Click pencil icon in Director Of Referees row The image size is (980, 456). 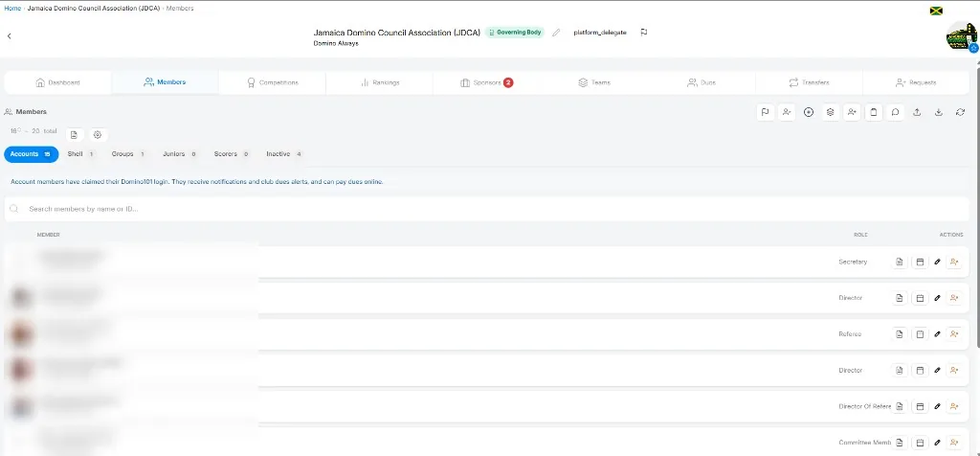click(937, 406)
